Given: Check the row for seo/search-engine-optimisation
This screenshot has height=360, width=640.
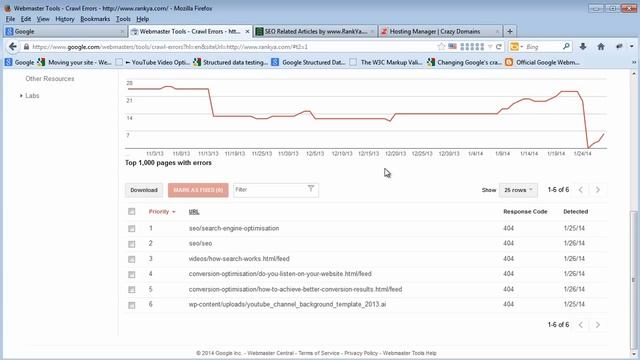Looking at the screenshot, I should pyautogui.click(x=131, y=229).
